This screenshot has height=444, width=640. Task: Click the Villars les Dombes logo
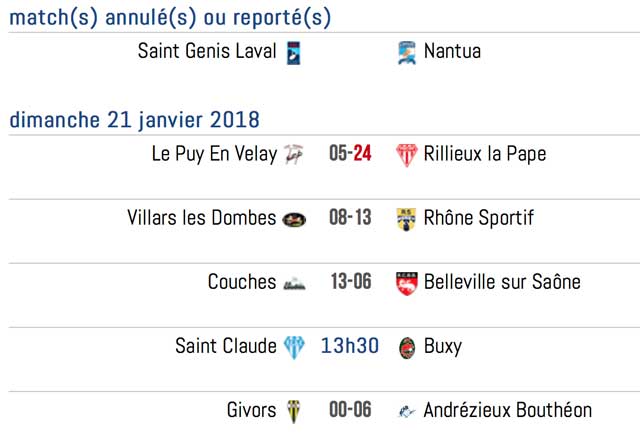click(294, 219)
